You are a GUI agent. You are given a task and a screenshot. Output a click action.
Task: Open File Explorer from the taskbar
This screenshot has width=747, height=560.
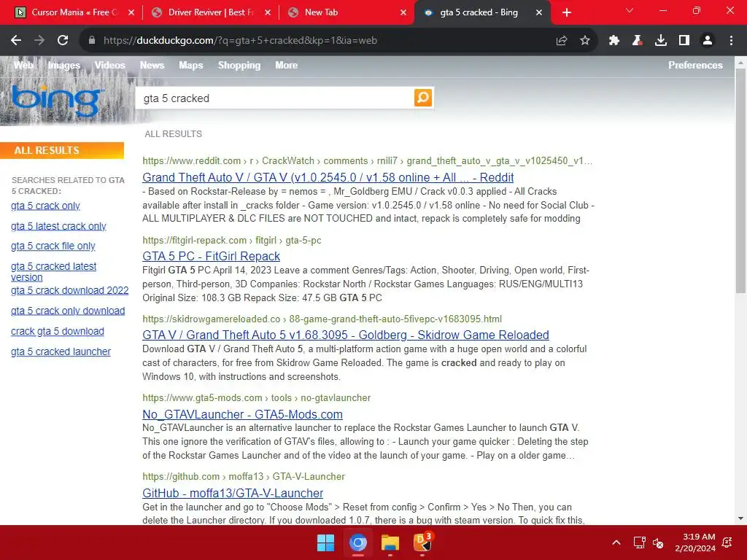pos(390,542)
